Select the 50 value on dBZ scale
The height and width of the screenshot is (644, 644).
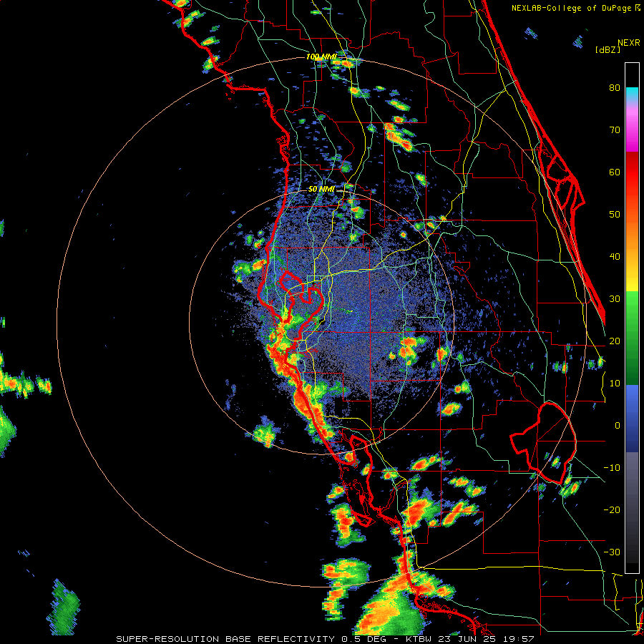[x=615, y=215]
